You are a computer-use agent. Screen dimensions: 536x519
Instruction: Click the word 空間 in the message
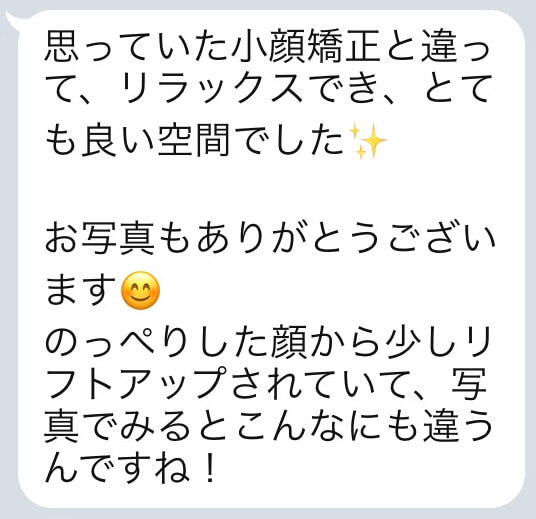click(193, 140)
